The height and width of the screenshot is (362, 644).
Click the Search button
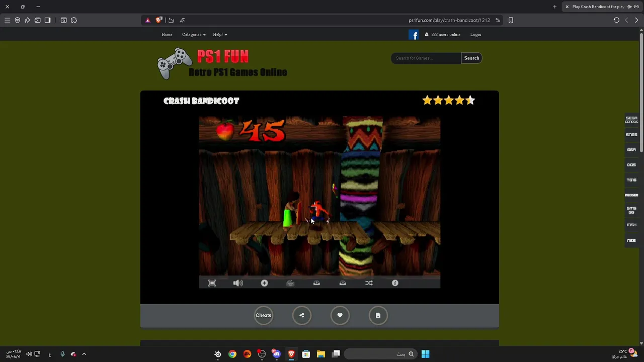coord(471,58)
